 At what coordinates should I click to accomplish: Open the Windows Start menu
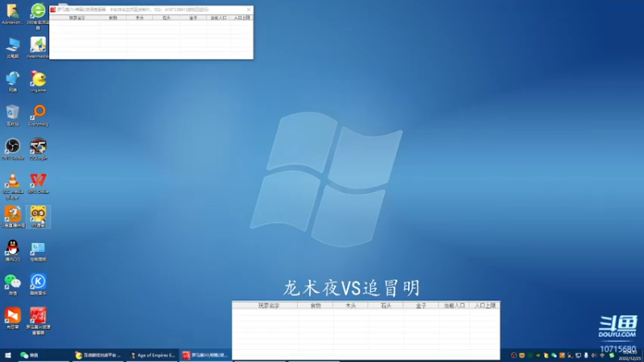[x=8, y=355]
